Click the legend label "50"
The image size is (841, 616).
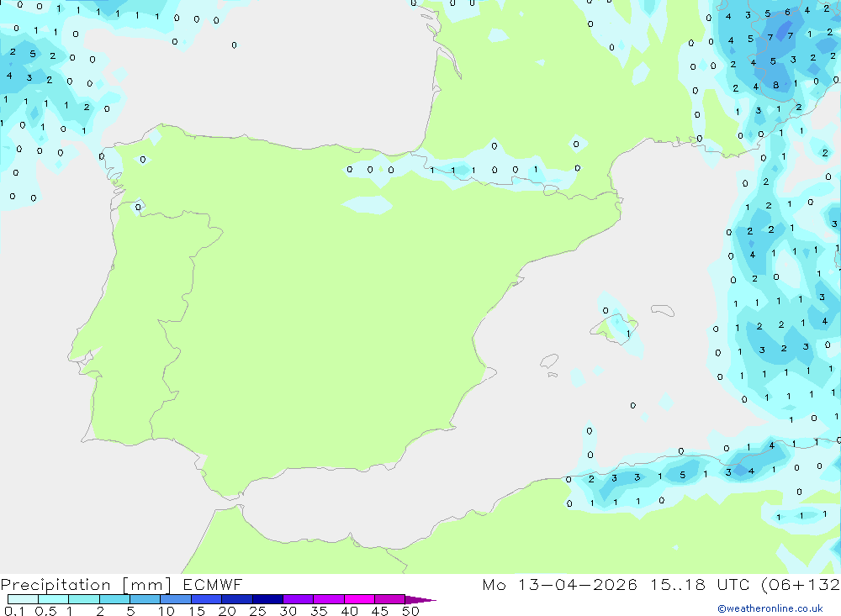pyautogui.click(x=410, y=611)
